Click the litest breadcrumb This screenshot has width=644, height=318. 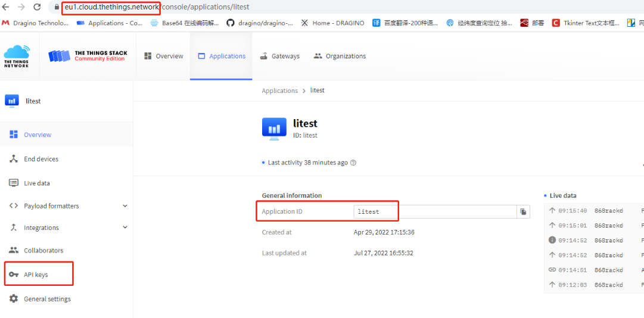(x=317, y=91)
